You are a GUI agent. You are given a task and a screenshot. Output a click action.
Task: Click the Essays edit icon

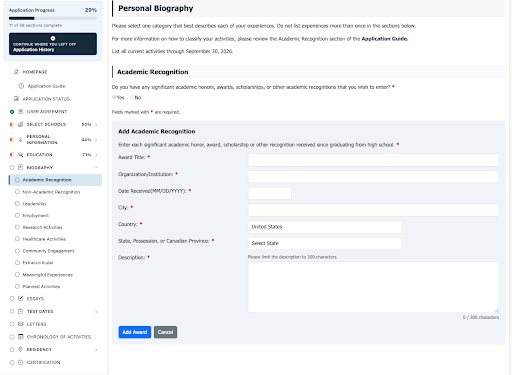pos(20,298)
